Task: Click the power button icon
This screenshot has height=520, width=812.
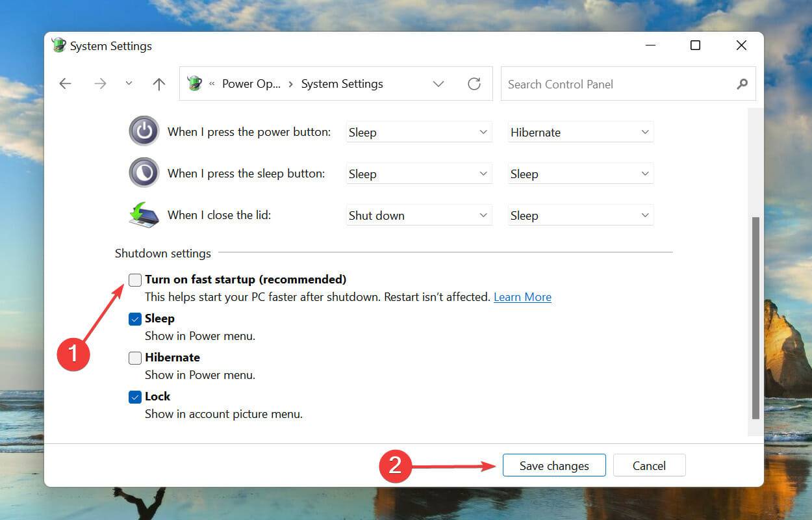Action: [144, 131]
